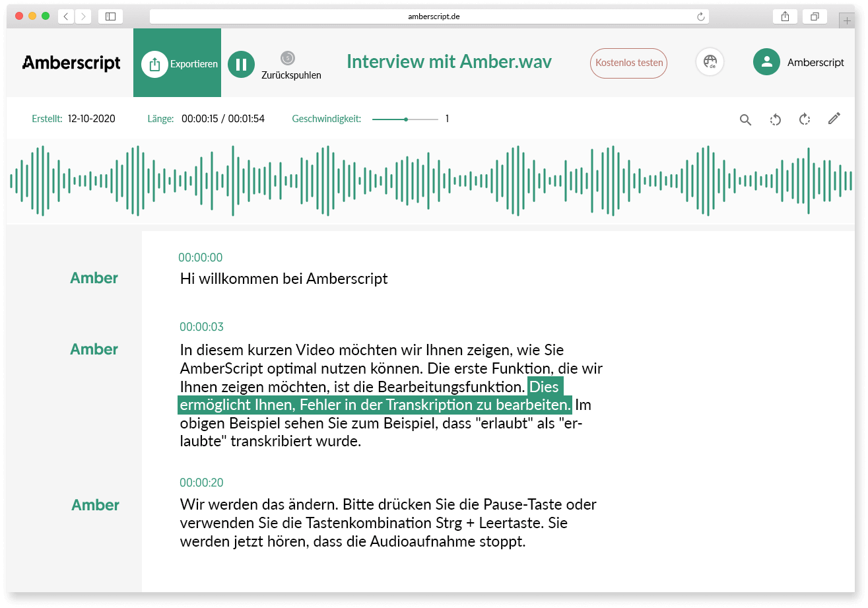The width and height of the screenshot is (868, 608).
Task: Open the search magnifier tool
Action: (745, 119)
